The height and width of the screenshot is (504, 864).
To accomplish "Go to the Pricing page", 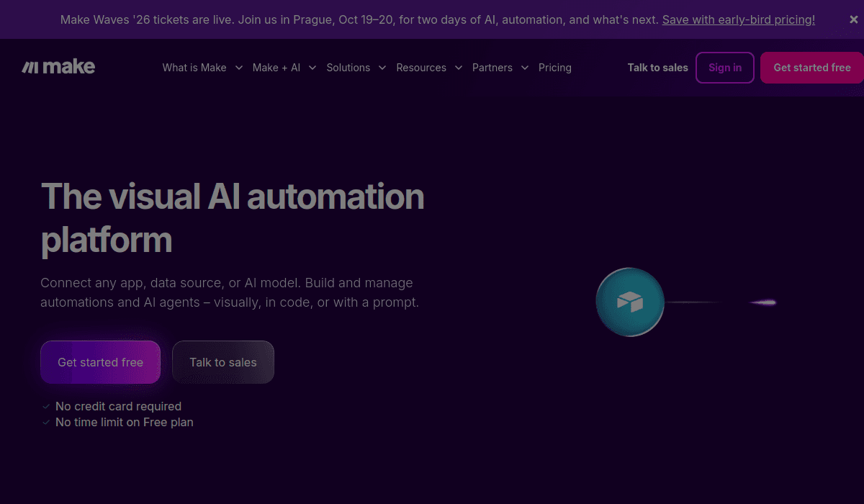I will point(555,68).
